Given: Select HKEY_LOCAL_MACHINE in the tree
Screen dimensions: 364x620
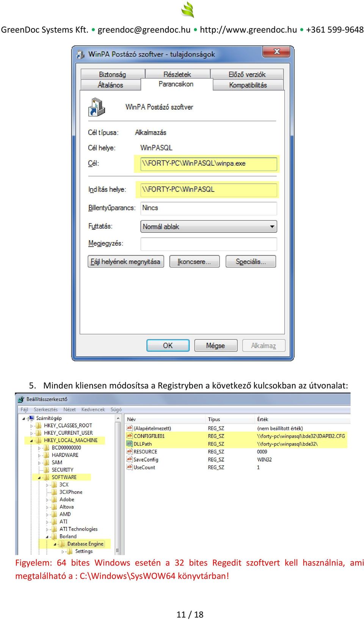Looking at the screenshot, I should point(71,440).
